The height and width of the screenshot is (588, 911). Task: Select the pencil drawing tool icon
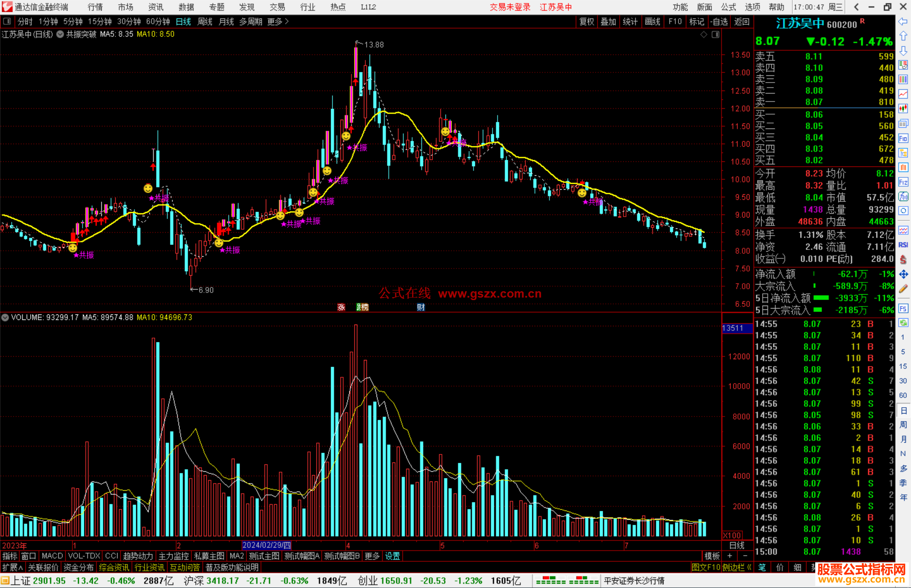[x=903, y=289]
